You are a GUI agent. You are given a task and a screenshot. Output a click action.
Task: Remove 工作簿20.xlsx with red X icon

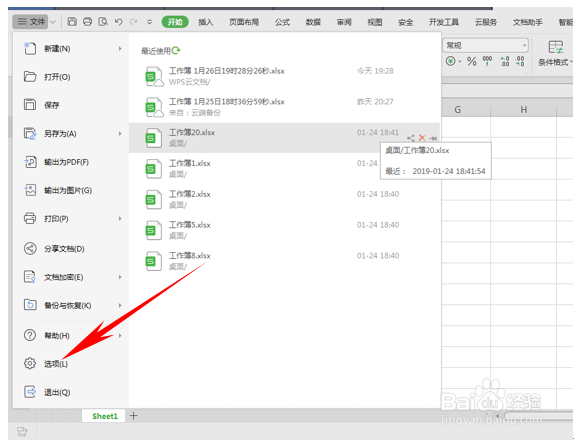point(422,138)
